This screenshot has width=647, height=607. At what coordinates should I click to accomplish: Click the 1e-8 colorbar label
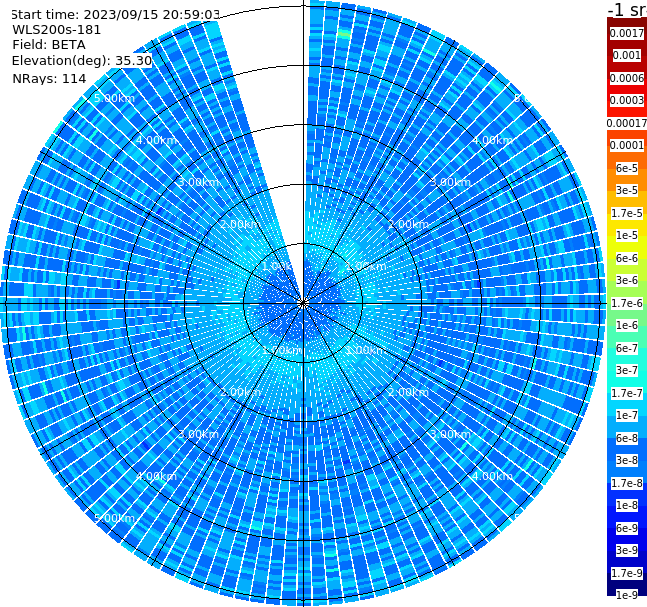tap(627, 505)
